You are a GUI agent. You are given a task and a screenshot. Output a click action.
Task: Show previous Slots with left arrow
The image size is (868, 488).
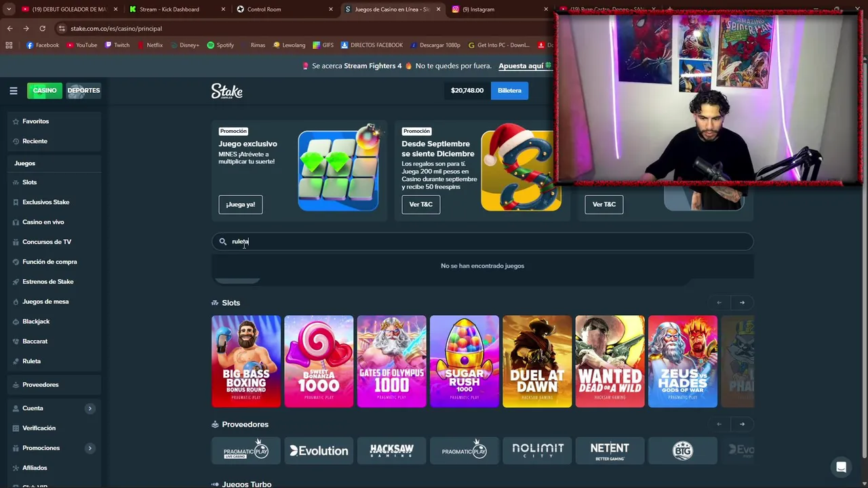point(719,302)
